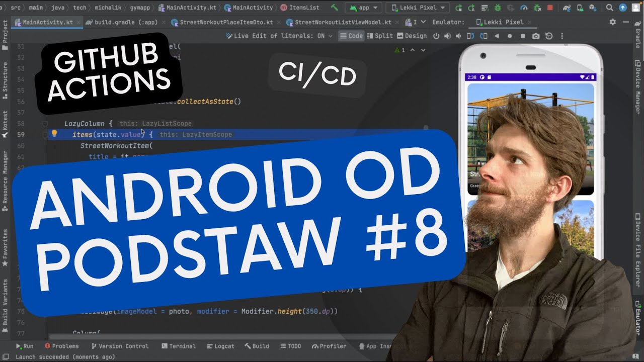Image resolution: width=644 pixels, height=362 pixels.
Task: Click the Attach Debugger to Process icon
Action: 536,8
